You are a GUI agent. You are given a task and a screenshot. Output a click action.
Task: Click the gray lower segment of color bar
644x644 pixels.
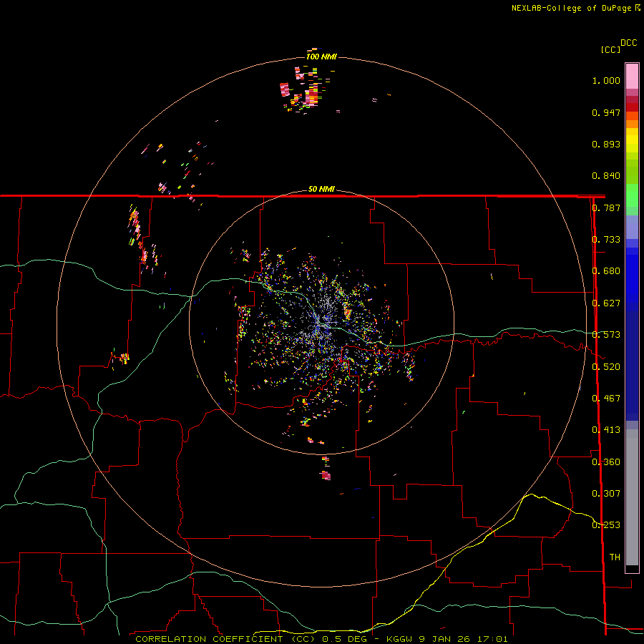coord(632,497)
